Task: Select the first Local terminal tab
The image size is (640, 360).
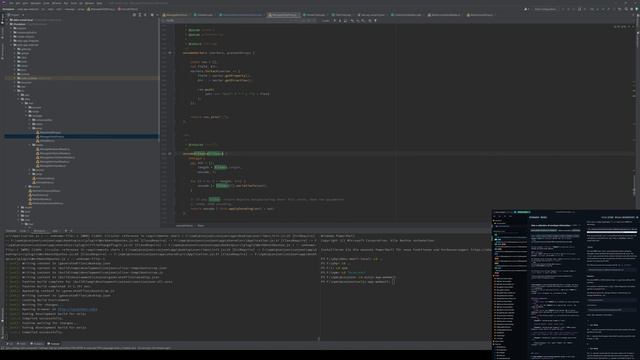Action: pos(22,231)
